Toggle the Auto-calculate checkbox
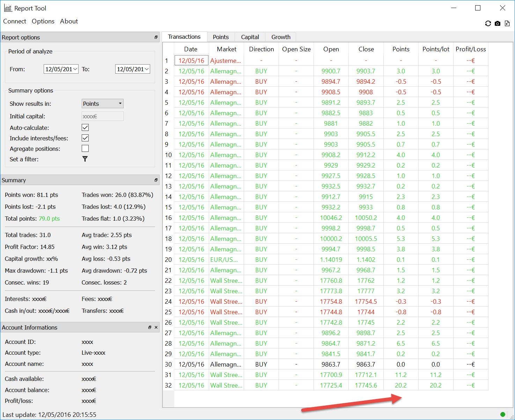 (85, 127)
